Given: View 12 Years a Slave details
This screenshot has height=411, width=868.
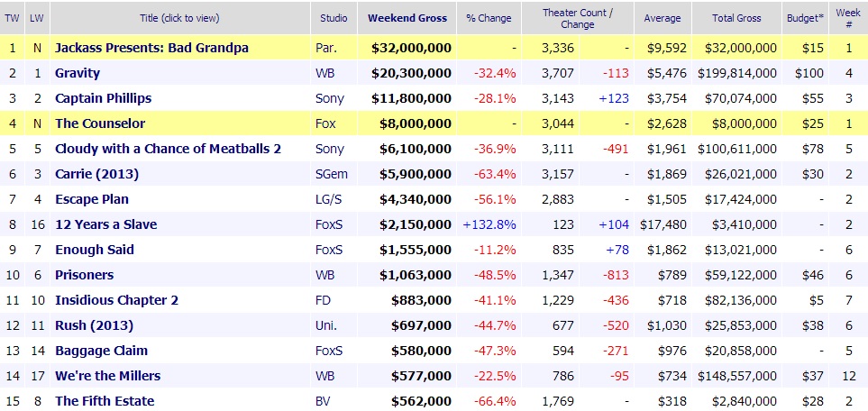Looking at the screenshot, I should pyautogui.click(x=105, y=224).
